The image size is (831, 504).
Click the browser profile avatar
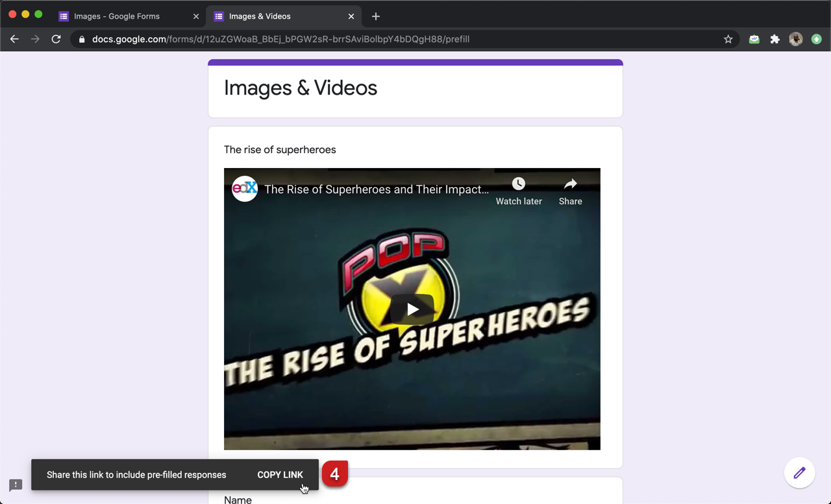(795, 39)
